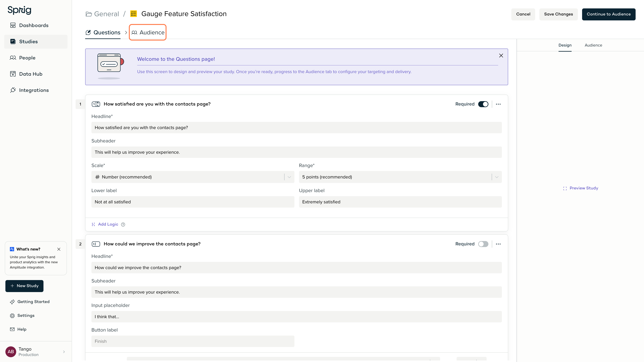Image resolution: width=644 pixels, height=362 pixels.
Task: Click the AB user avatar
Action: [x=11, y=352]
